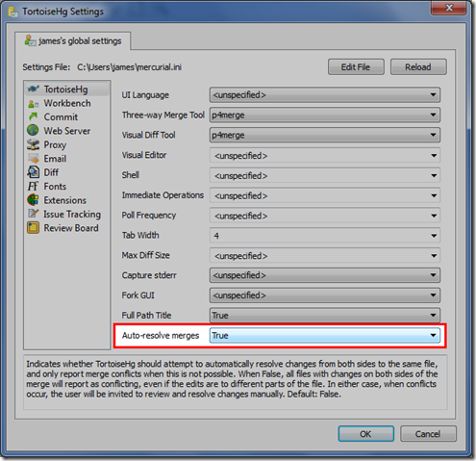The image size is (476, 461).
Task: Click the settings file path C:\Users\james\mercurial.ini
Action: click(x=129, y=67)
